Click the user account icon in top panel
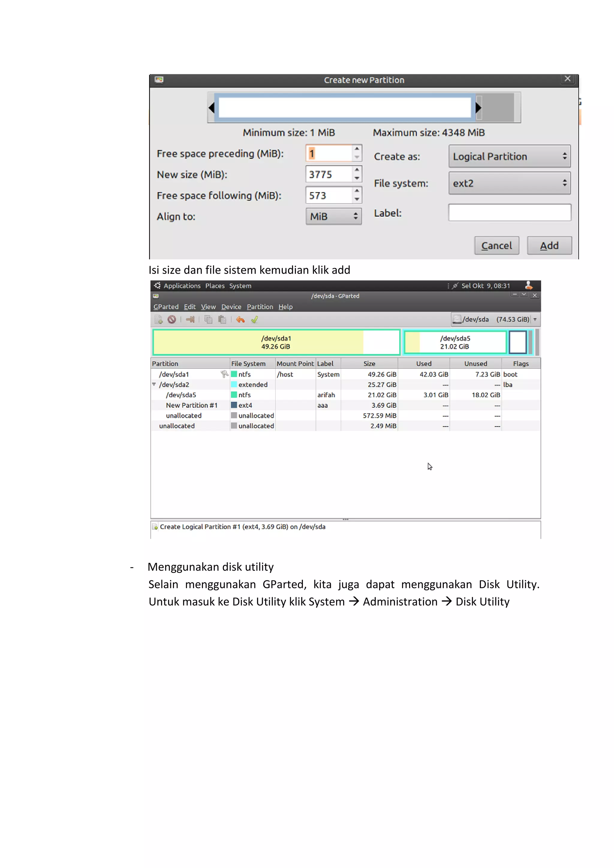 coord(529,285)
